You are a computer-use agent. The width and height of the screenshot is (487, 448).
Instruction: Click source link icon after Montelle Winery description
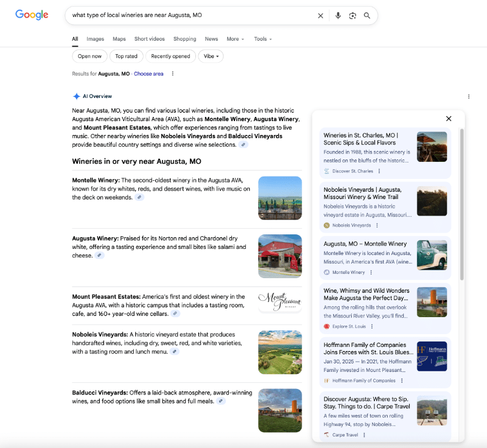pos(139,198)
